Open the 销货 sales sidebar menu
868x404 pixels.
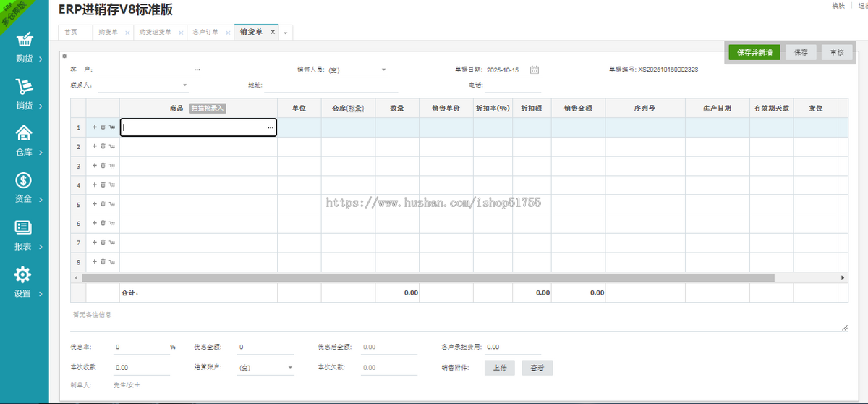click(x=24, y=95)
